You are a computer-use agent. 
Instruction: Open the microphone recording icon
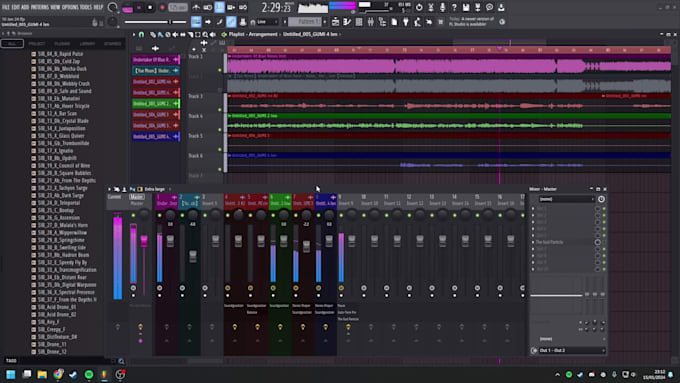point(442,7)
